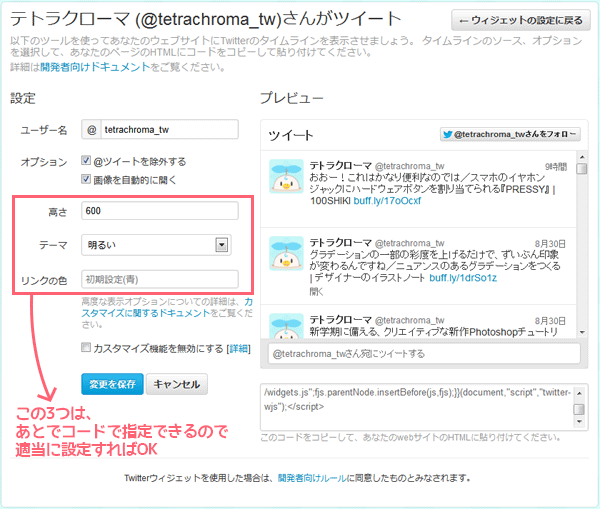Open the developer documentation link
The width and height of the screenshot is (600, 509).
95,67
